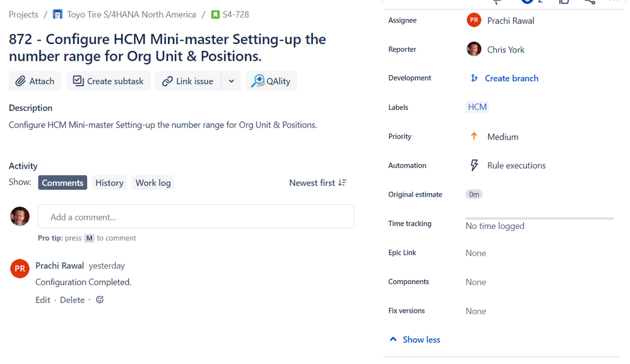Click the Fix versions None value
Image resolution: width=630 pixels, height=364 pixels.
pos(476,311)
